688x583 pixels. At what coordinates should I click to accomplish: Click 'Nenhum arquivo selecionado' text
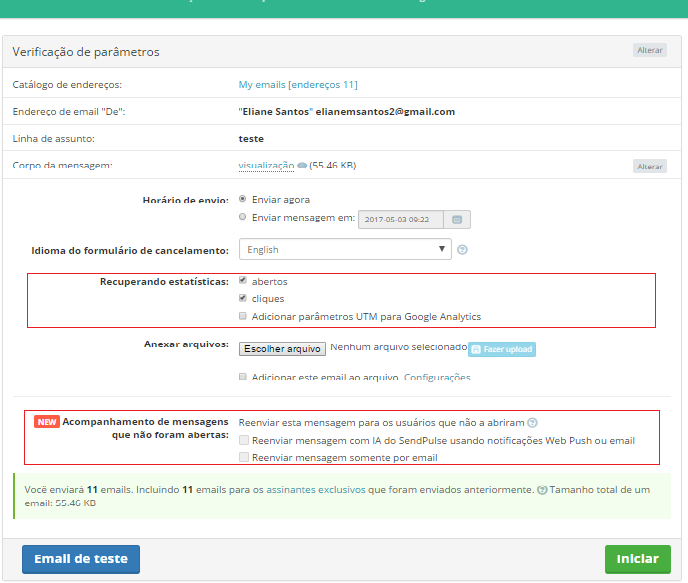point(398,347)
